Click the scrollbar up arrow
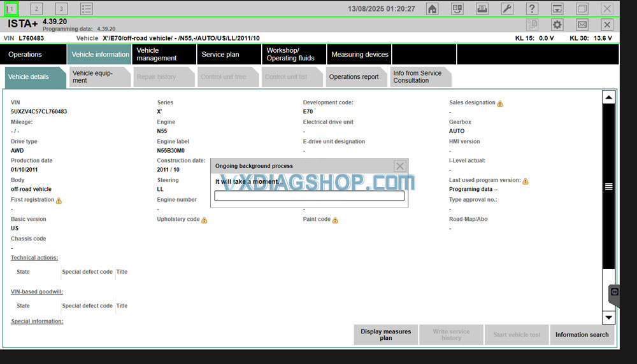The image size is (637, 364). [608, 97]
